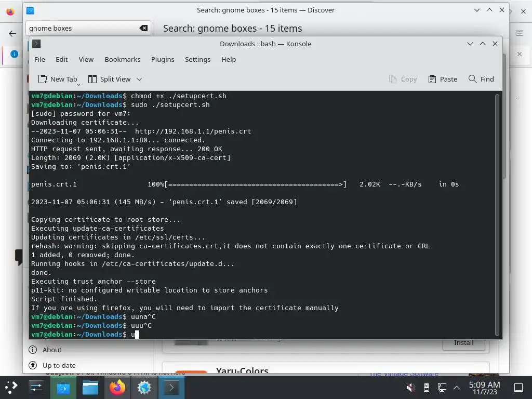The height and width of the screenshot is (399, 532).
Task: Open the Konsole View menu
Action: click(x=86, y=59)
